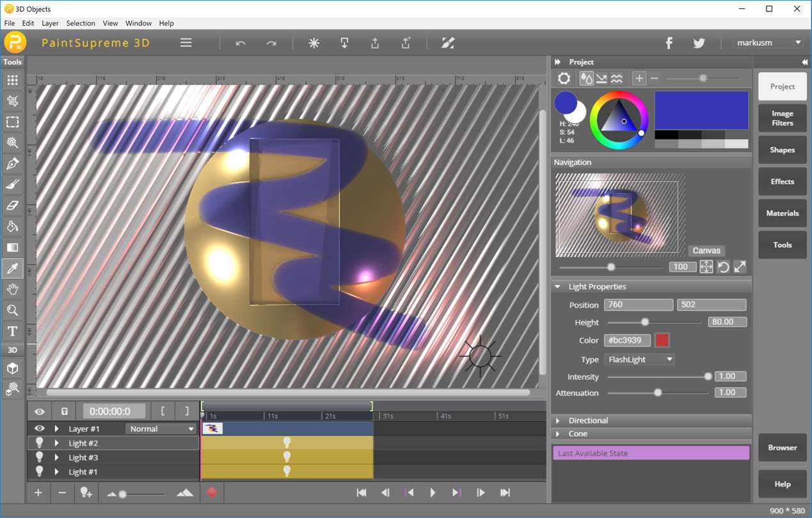Open the Facebook share icon

coord(669,43)
